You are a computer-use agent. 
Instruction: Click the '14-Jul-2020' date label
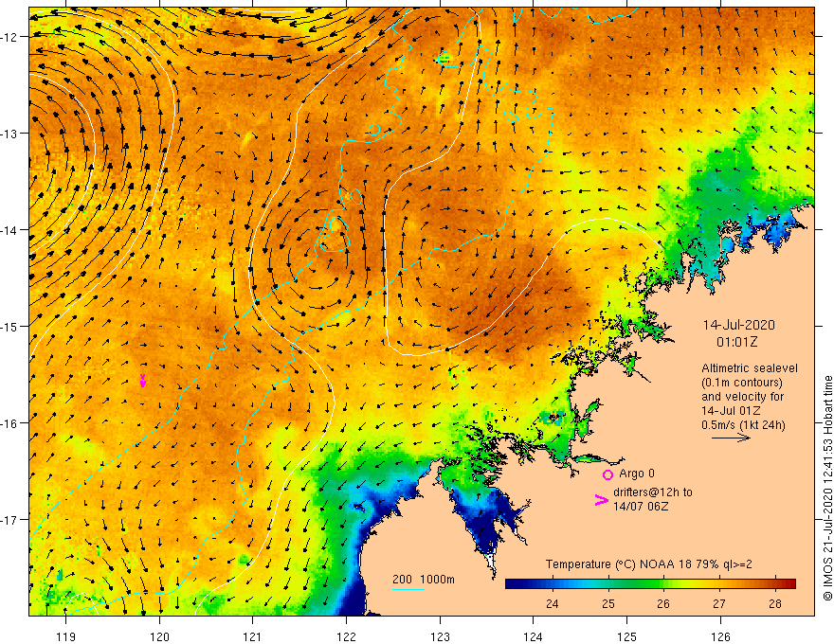(x=739, y=325)
